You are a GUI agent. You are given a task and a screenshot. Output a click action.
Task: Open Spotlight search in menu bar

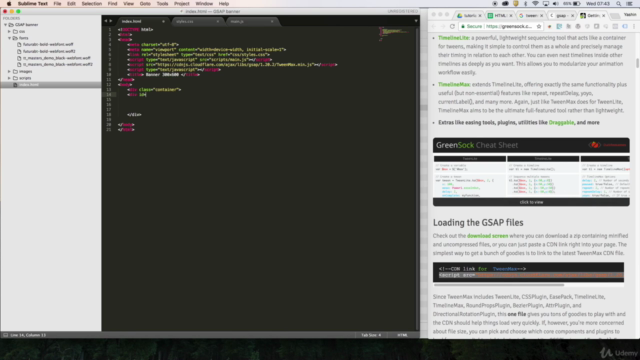619,4
